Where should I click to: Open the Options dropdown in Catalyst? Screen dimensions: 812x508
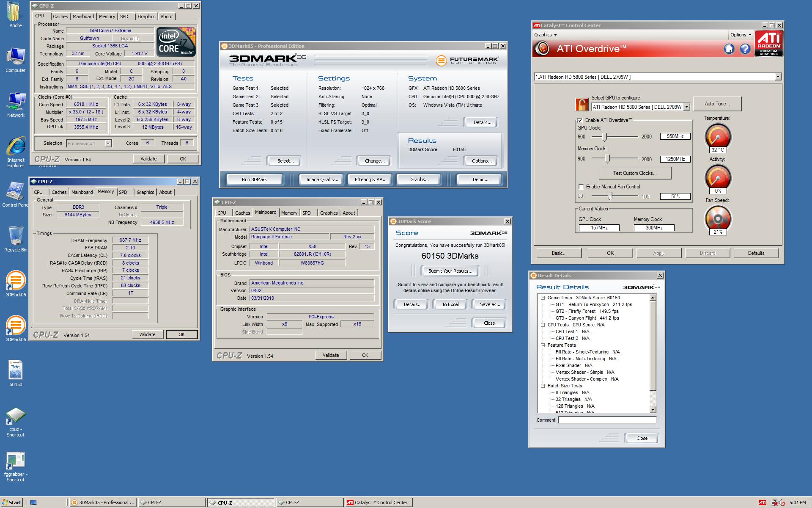(x=741, y=35)
